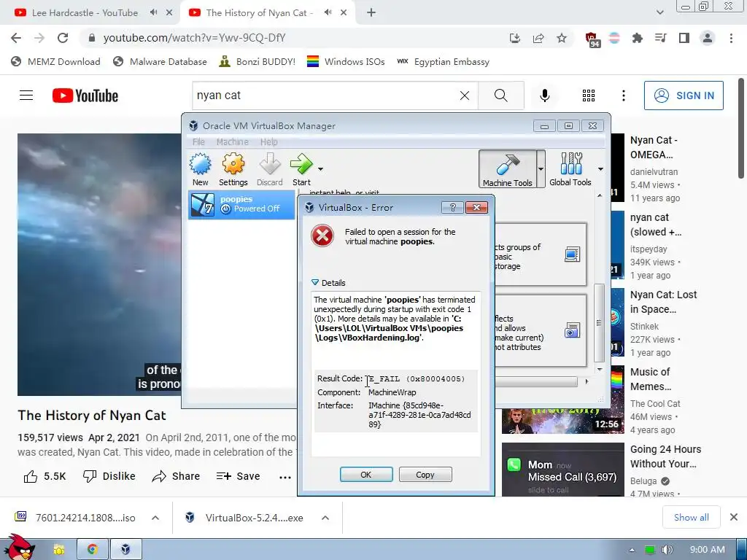Viewport: 747px width, 560px height.
Task: Open the Start button dropdown arrow
Action: 321,169
